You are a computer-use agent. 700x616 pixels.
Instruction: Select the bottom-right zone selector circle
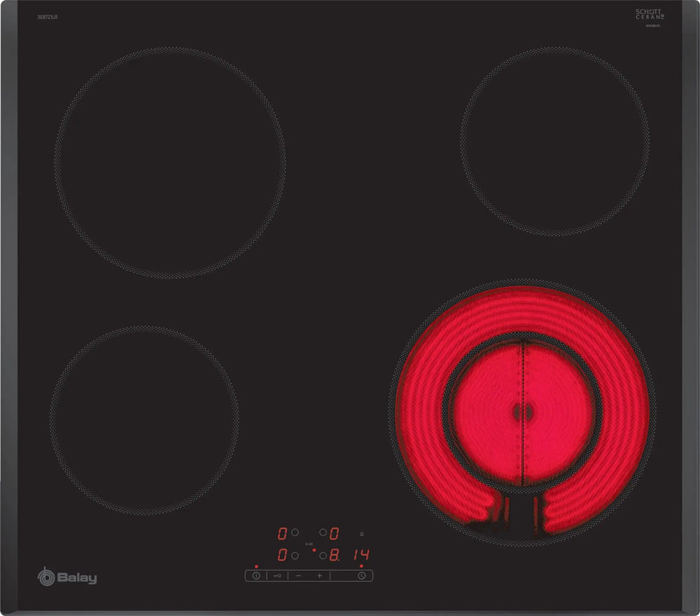click(x=323, y=556)
